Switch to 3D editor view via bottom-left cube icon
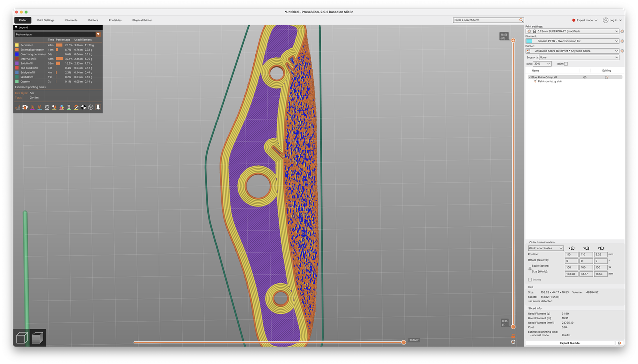 [21, 338]
